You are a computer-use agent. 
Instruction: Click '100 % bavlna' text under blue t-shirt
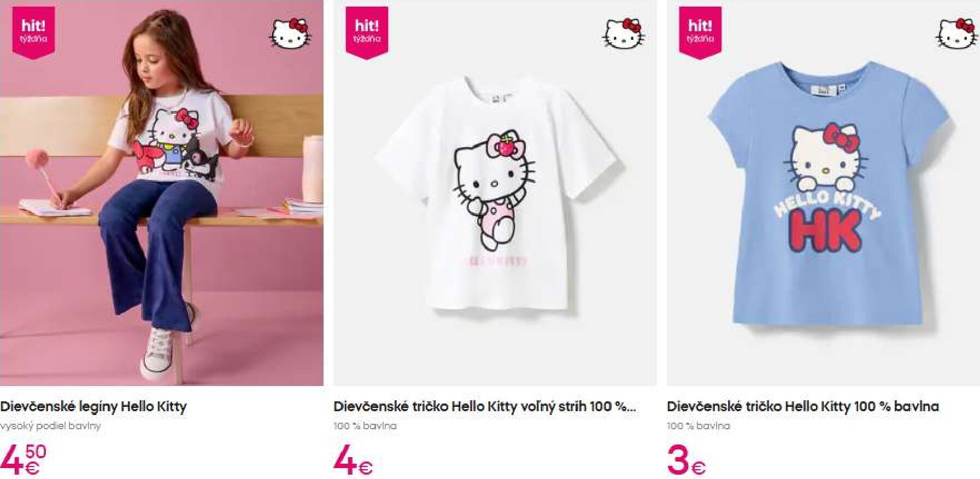(x=699, y=425)
